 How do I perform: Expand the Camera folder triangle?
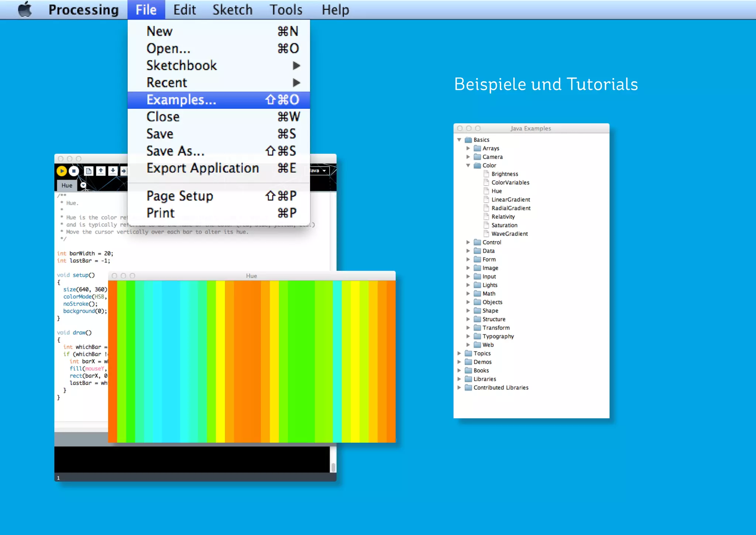tap(468, 157)
